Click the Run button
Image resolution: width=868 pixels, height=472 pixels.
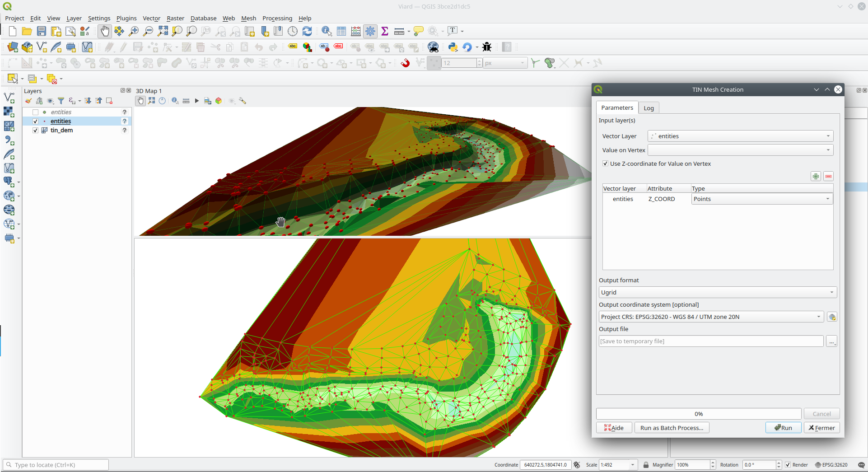click(x=783, y=428)
